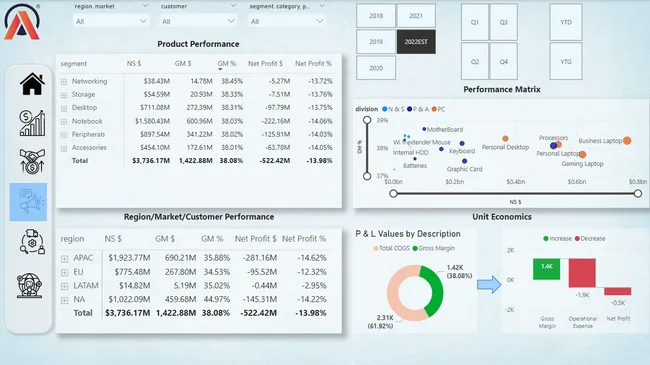Sort by GM % column header
650x365 pixels.
(226, 63)
